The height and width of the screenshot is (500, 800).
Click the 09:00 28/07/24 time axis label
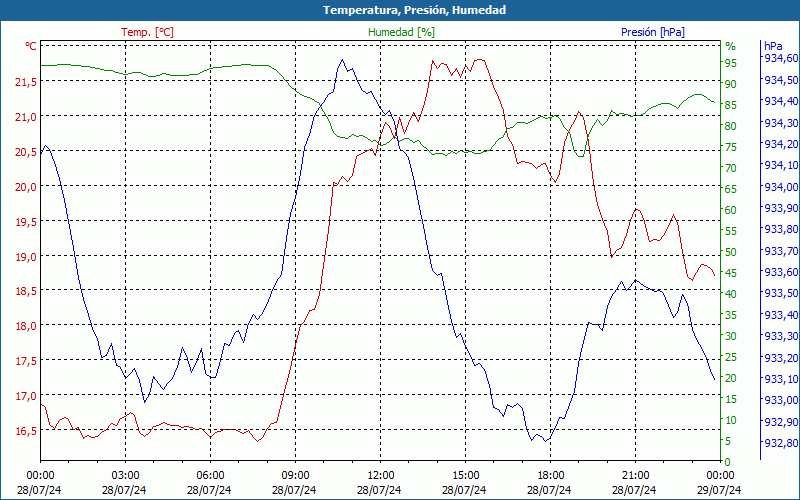(x=295, y=483)
